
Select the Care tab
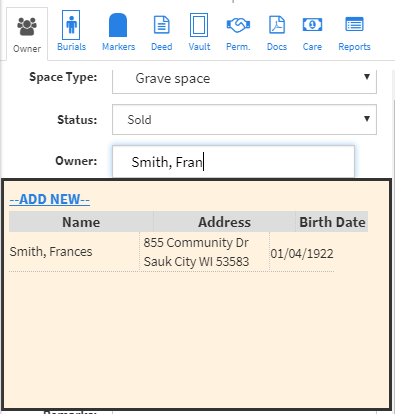312,33
